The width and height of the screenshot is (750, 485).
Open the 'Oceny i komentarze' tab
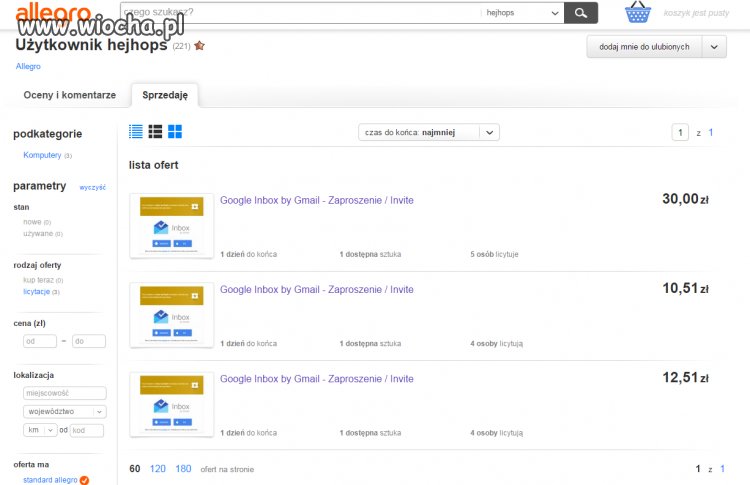(69, 95)
